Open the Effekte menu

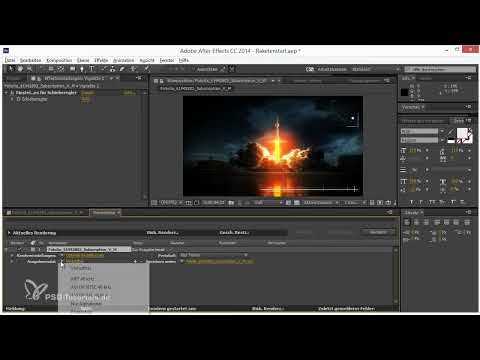[x=101, y=60]
